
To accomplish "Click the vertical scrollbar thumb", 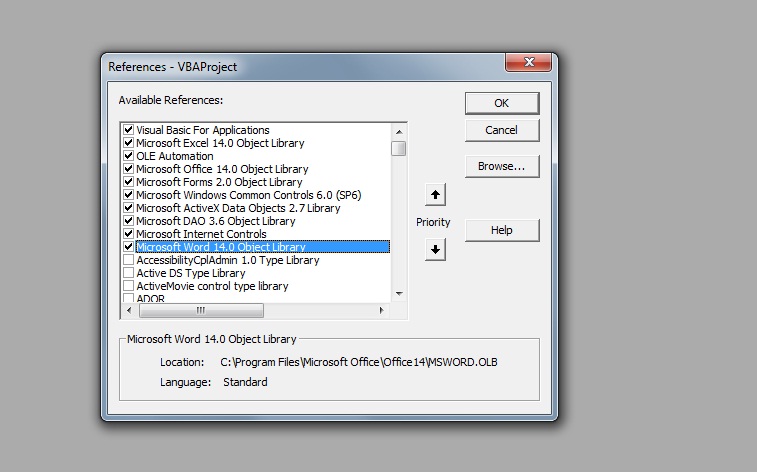I will tap(399, 149).
